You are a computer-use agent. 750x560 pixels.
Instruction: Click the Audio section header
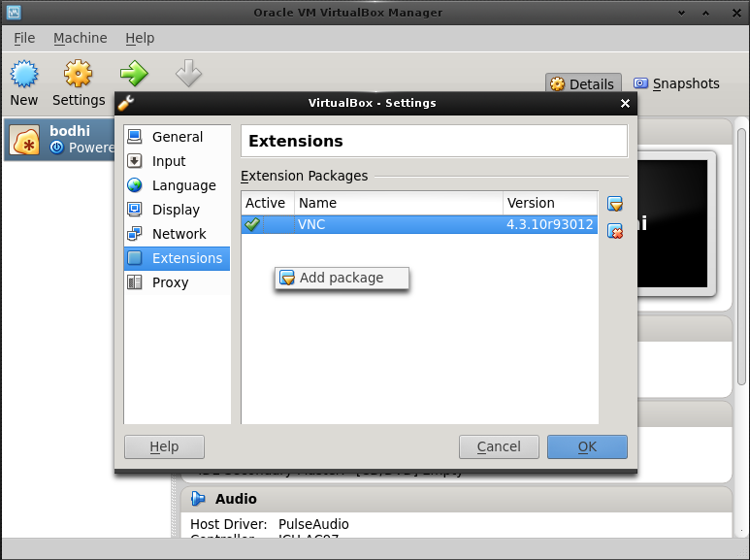pos(457,499)
